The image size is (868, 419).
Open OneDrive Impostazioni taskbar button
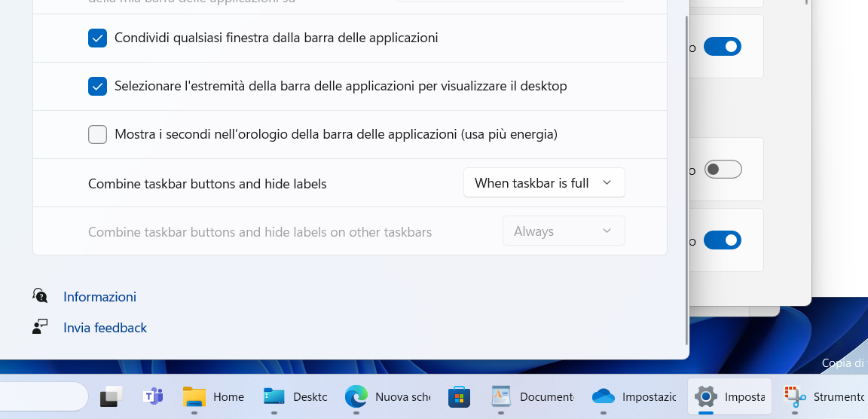[633, 397]
